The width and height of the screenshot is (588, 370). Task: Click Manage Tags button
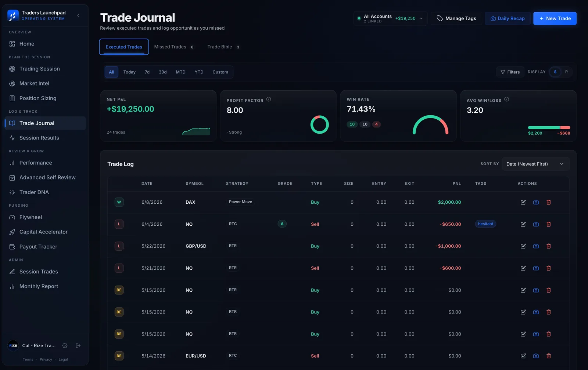pos(456,18)
